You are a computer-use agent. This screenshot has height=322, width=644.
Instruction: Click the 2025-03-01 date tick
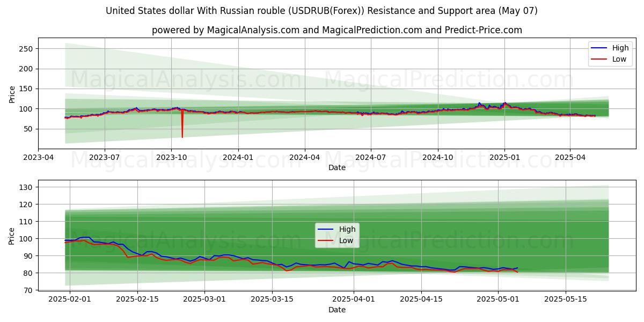[x=206, y=299]
